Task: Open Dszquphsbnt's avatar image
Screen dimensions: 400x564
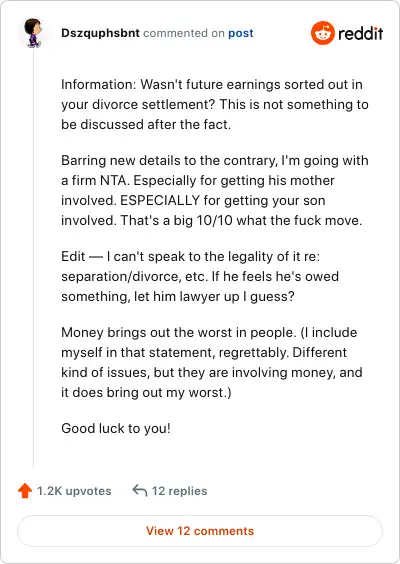Action: click(33, 33)
